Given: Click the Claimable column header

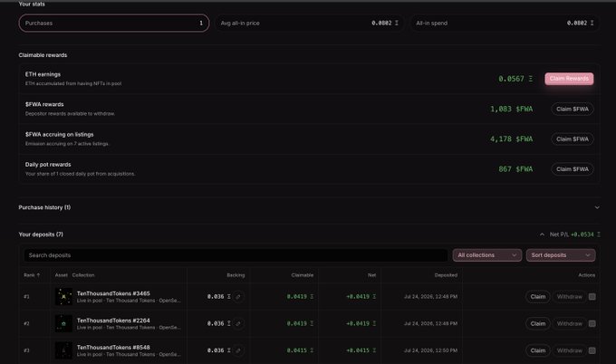Looking at the screenshot, I should click(x=303, y=275).
